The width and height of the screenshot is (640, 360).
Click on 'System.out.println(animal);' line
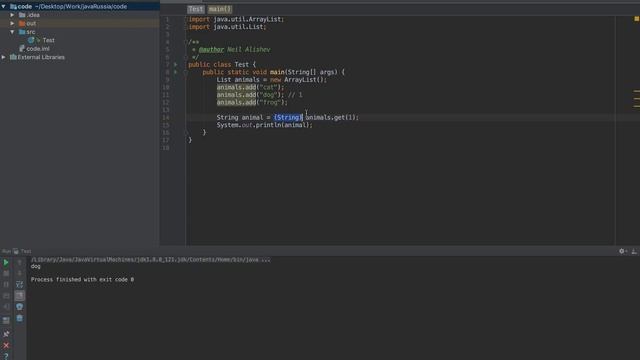point(264,125)
